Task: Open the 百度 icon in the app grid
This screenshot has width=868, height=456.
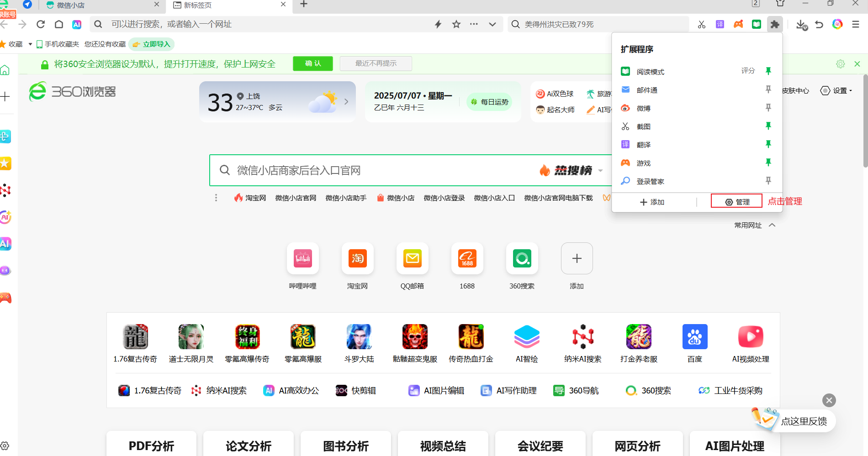Action: point(695,337)
